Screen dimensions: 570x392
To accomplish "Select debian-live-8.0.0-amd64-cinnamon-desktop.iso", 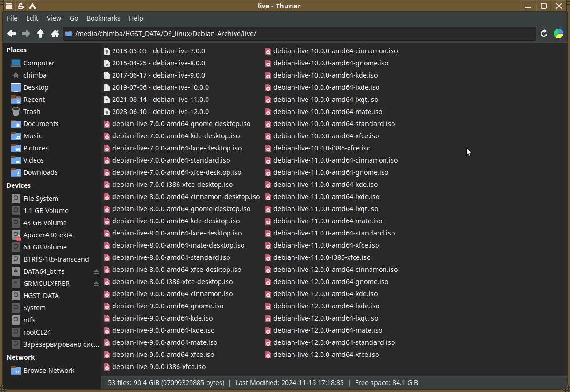I will (x=182, y=197).
